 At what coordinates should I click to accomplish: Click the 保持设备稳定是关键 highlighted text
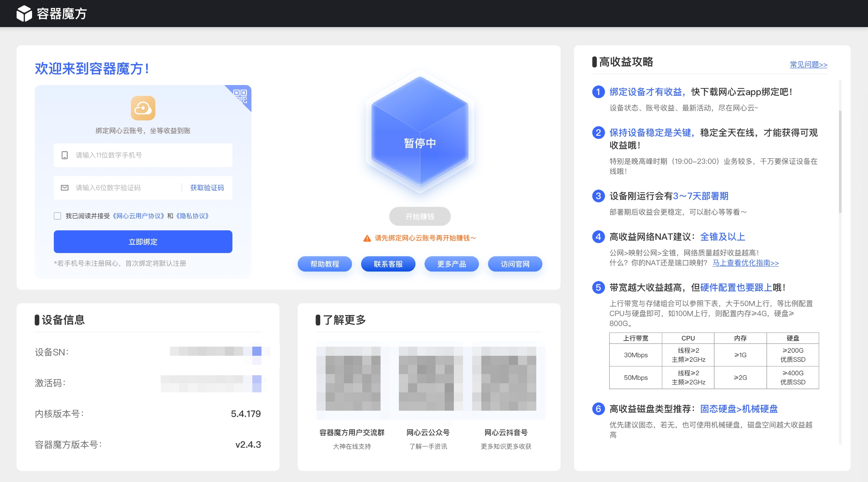(x=650, y=133)
